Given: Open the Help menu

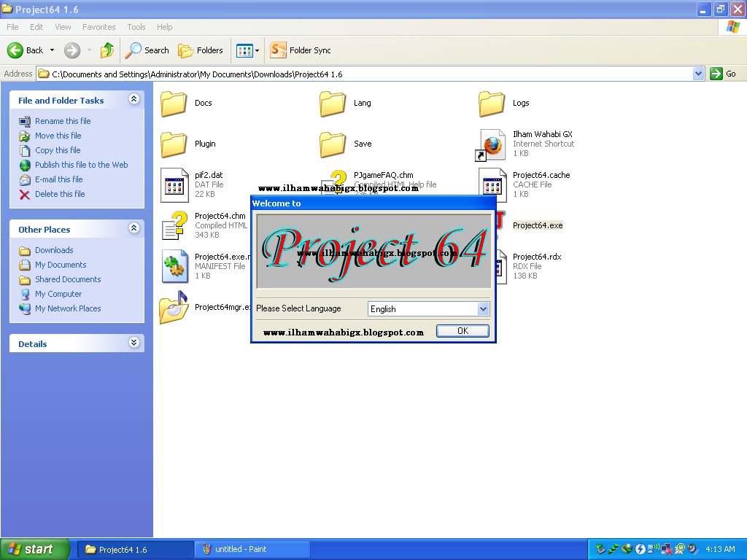Looking at the screenshot, I should point(164,27).
